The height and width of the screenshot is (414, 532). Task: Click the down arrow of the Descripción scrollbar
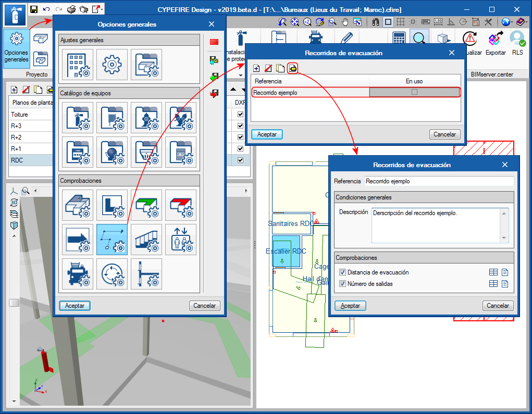click(504, 237)
